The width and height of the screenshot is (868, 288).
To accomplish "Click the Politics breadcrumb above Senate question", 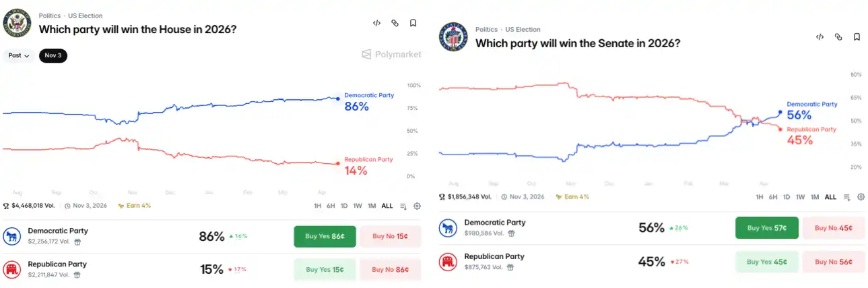I will (486, 30).
